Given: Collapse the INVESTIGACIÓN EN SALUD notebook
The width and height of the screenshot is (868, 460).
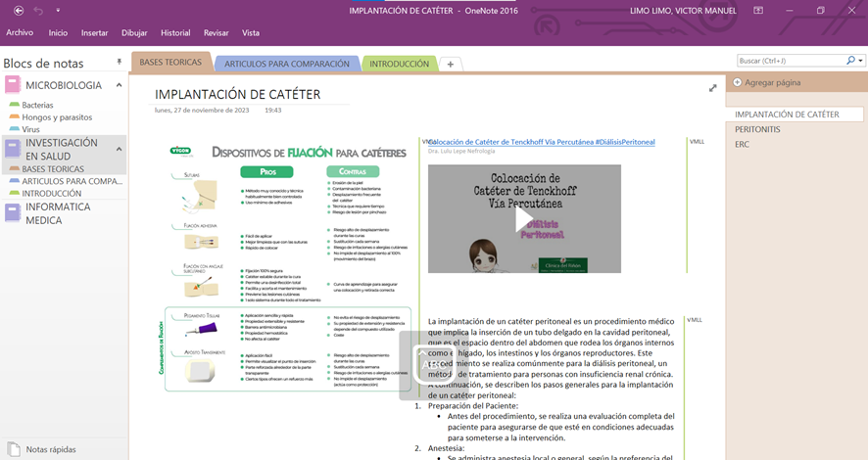Looking at the screenshot, I should tap(119, 150).
